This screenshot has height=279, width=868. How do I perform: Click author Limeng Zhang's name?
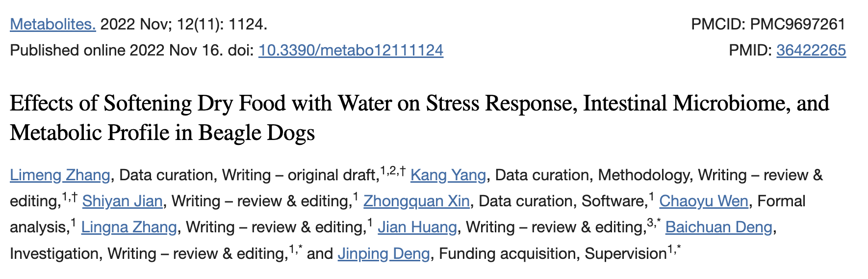(x=60, y=175)
